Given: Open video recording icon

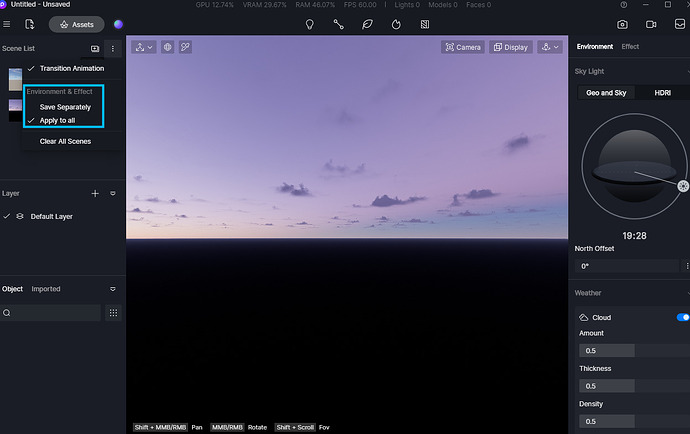Looking at the screenshot, I should (651, 24).
